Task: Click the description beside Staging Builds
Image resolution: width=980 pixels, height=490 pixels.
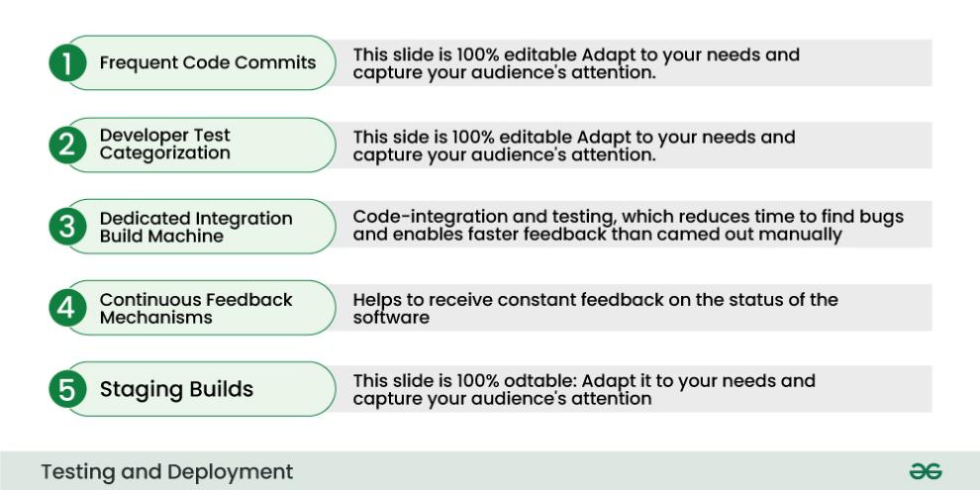Action: (x=584, y=389)
